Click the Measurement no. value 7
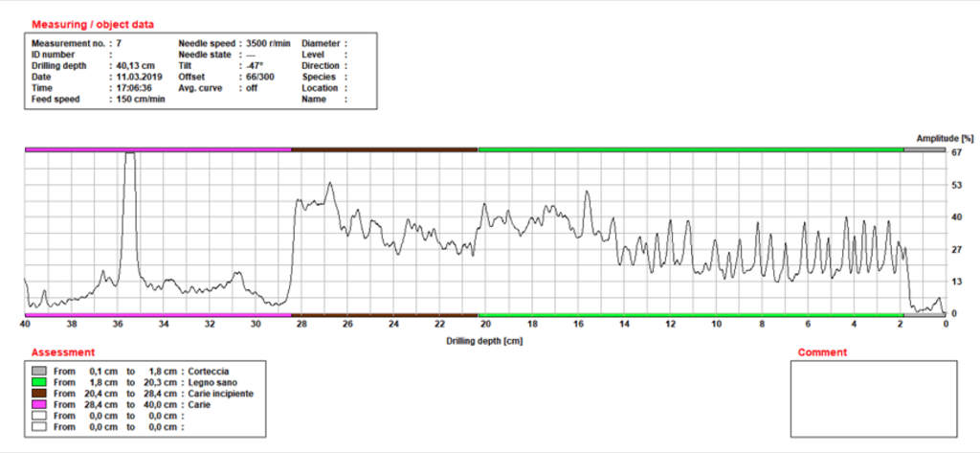This screenshot has height=453, width=980. 118,44
